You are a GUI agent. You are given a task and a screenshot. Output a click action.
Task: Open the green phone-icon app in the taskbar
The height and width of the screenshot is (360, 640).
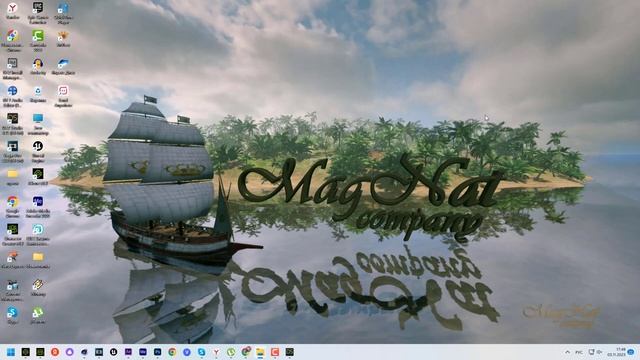pos(231,352)
